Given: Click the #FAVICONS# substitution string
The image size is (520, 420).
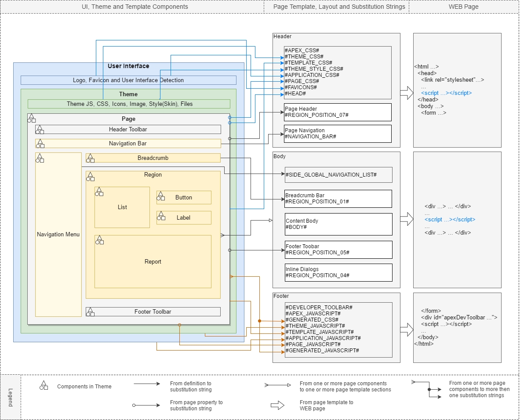Looking at the screenshot, I should point(301,87).
